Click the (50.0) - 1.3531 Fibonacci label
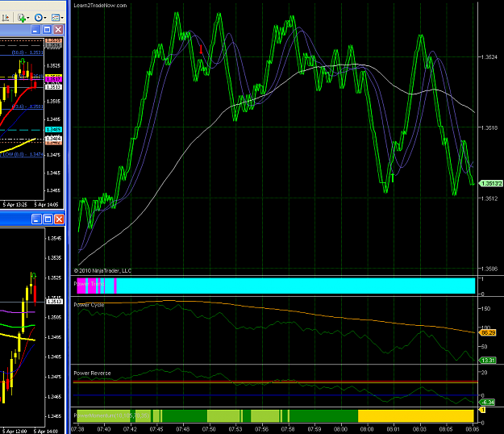The image size is (504, 434). (x=27, y=52)
